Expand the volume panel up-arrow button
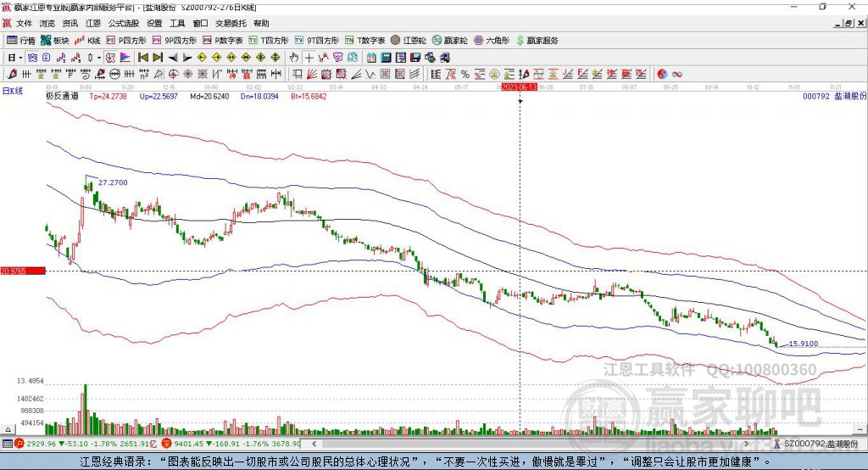This screenshot has height=470, width=868. 8,429
